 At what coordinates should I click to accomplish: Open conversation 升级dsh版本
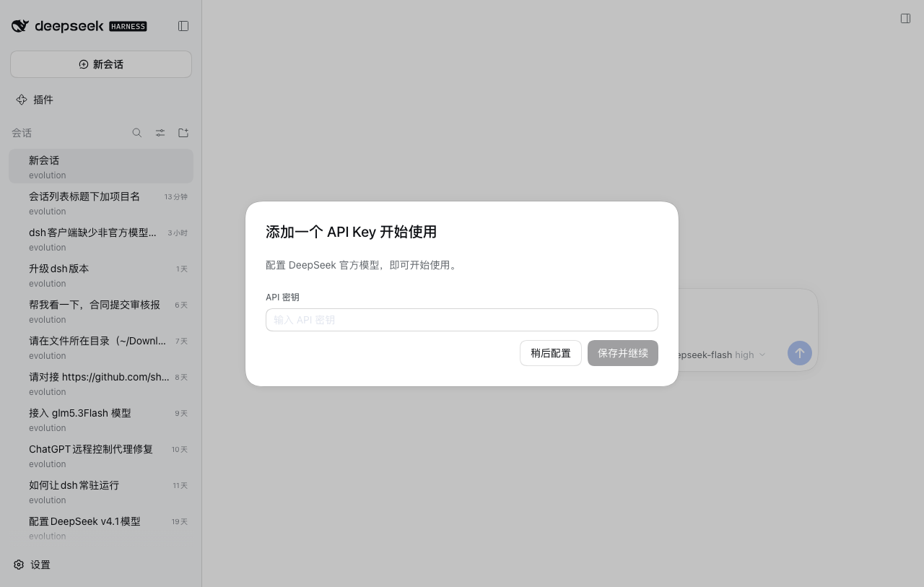(x=101, y=275)
